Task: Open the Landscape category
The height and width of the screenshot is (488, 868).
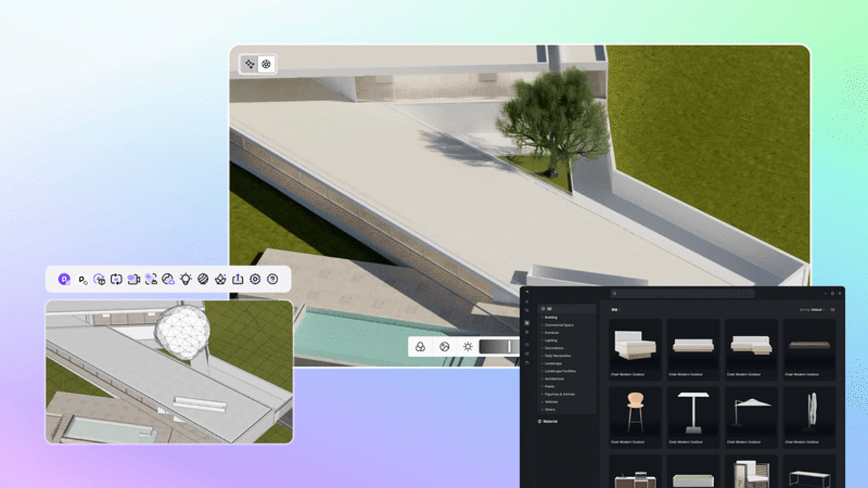Action: point(552,363)
